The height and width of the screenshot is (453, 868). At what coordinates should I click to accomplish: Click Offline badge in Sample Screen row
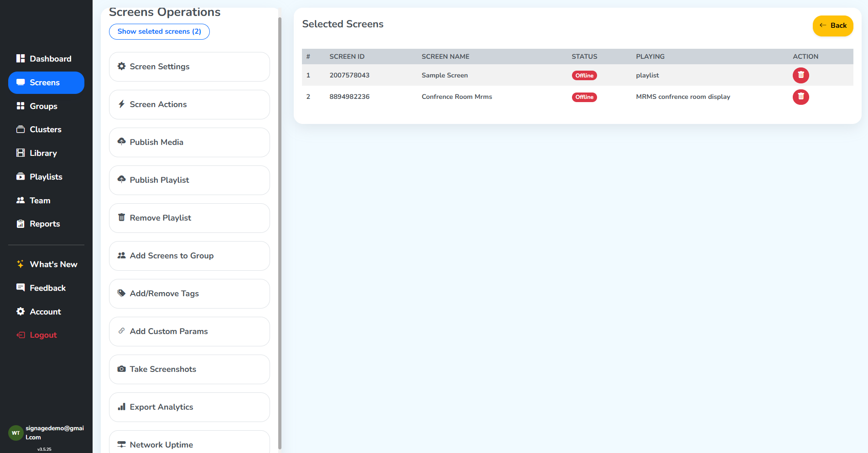pos(584,76)
